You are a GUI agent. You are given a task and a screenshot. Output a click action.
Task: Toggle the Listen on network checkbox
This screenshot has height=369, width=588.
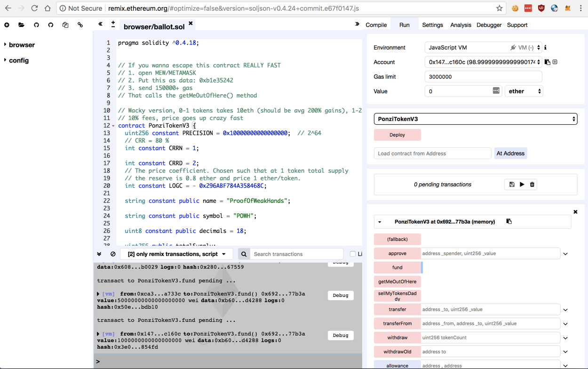coord(353,254)
